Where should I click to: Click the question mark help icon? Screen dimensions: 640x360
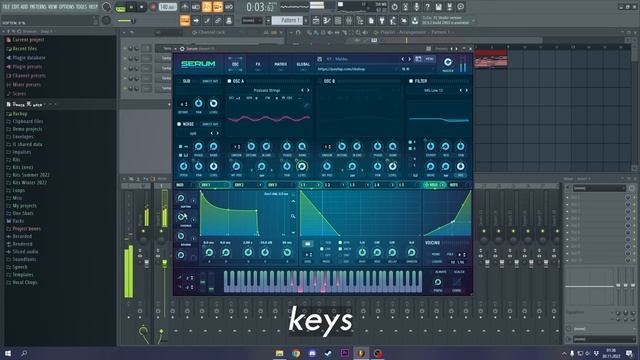tap(427, 7)
